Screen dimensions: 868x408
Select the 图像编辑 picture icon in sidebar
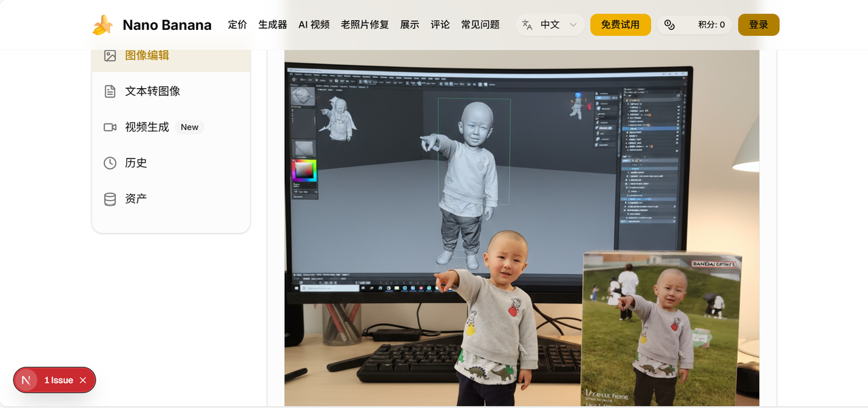(110, 56)
